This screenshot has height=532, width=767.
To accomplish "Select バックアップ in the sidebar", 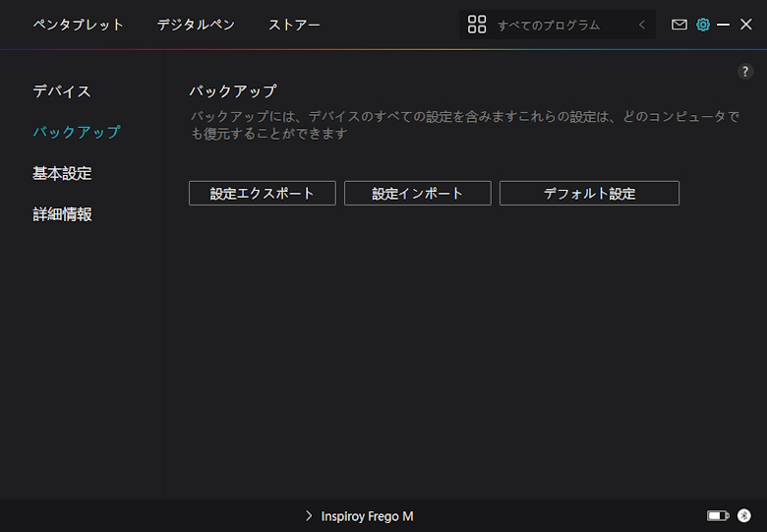I will tap(77, 132).
